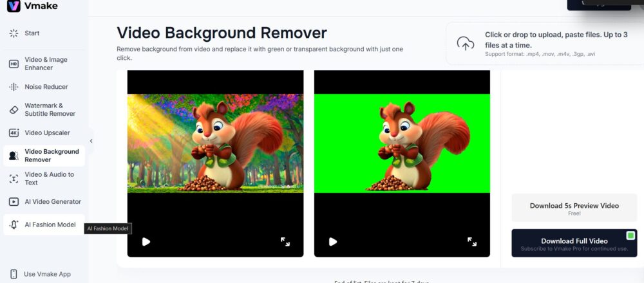Click the upload drop area text
This screenshot has width=644, height=283.
556,40
